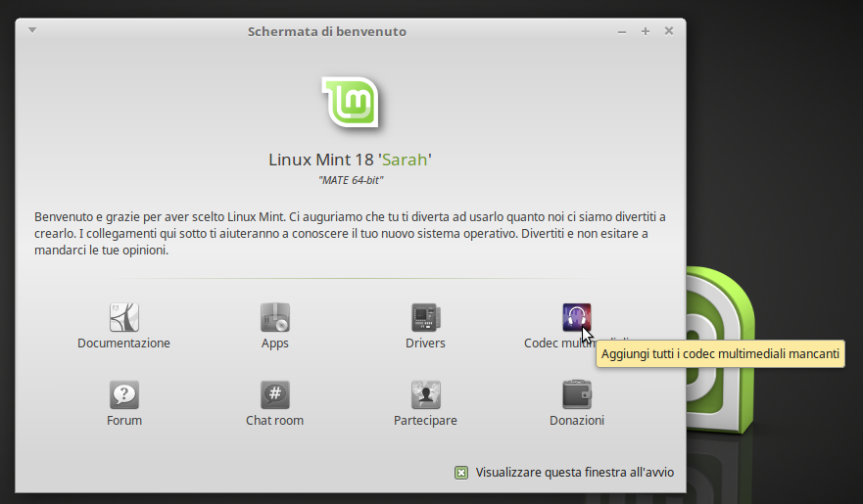
Task: Maximize the welcome window with plus button
Action: click(646, 32)
